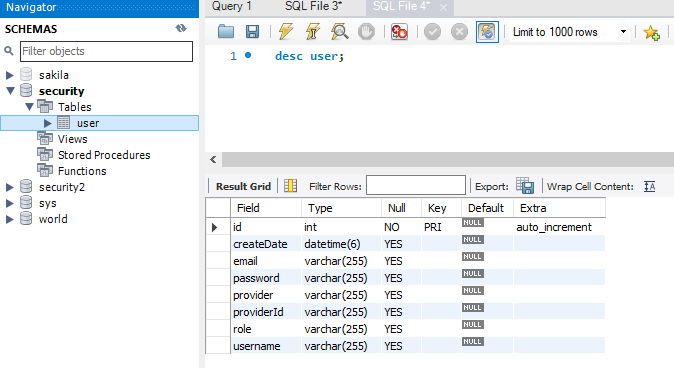This screenshot has height=368, width=674.
Task: Close the SQL File 4 tab
Action: click(444, 8)
